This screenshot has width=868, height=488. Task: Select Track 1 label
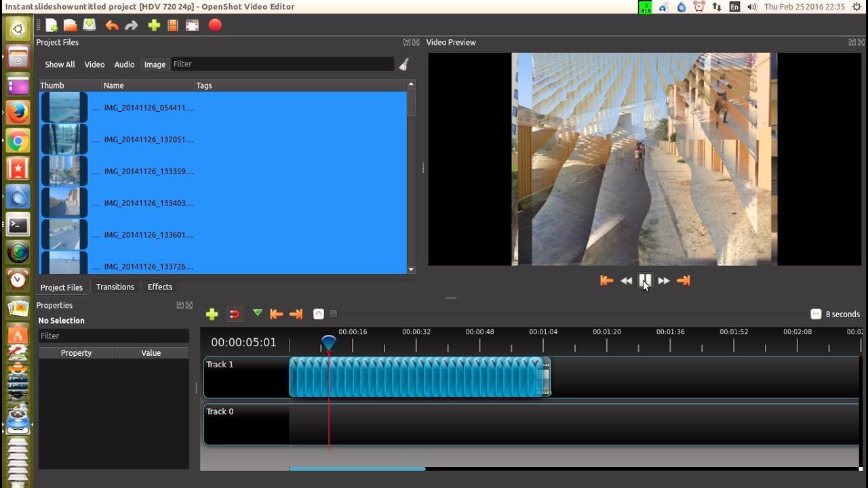[220, 365]
